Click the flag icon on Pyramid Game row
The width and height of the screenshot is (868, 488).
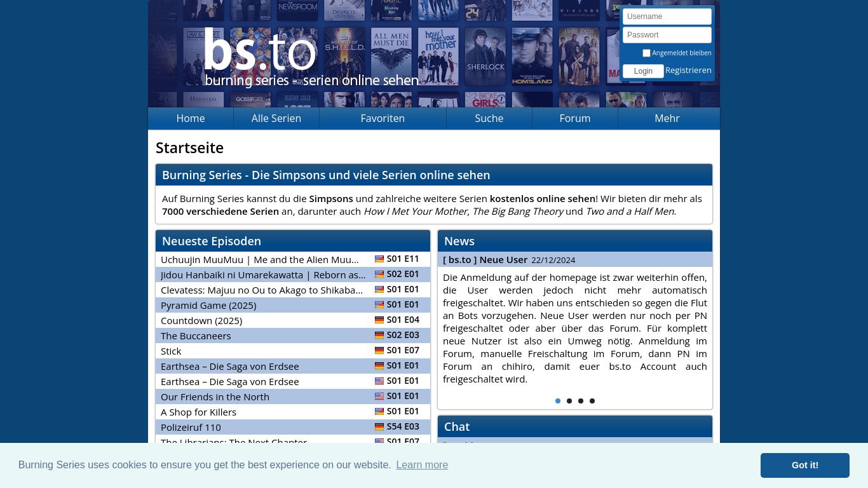tap(379, 305)
